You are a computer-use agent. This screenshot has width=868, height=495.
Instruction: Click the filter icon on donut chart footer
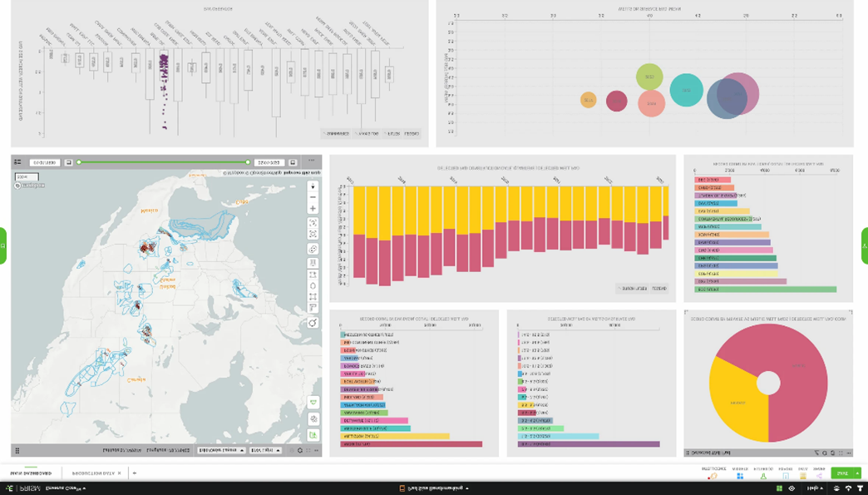pos(816,453)
